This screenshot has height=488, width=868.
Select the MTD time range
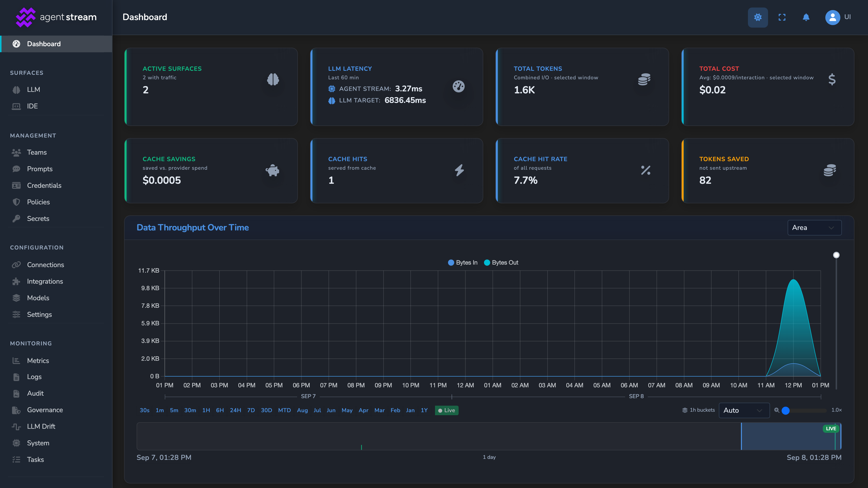click(284, 410)
